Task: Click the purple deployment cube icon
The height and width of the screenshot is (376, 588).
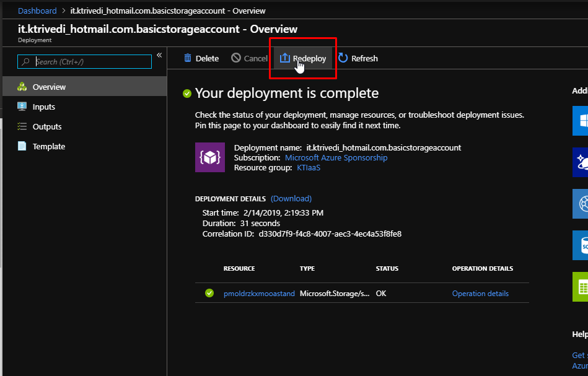Action: [x=210, y=157]
